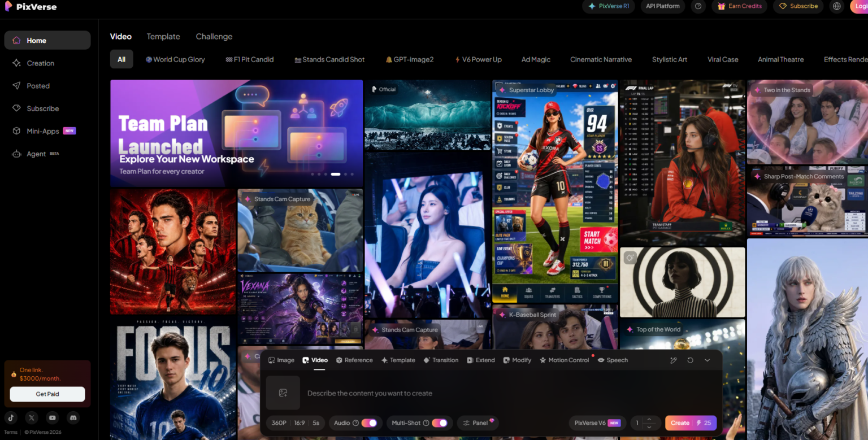This screenshot has height=440, width=868.
Task: Decrease the generation count with down arrow
Action: (x=649, y=427)
